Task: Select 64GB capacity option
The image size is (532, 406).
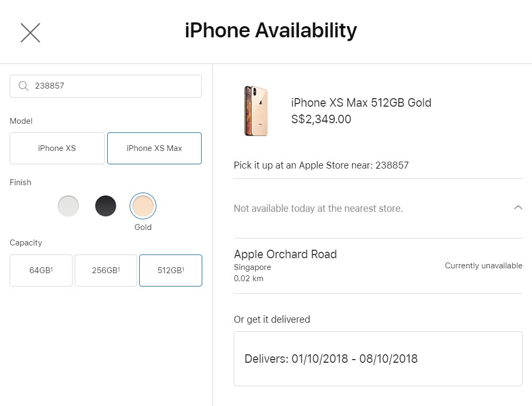Action: pos(41,270)
